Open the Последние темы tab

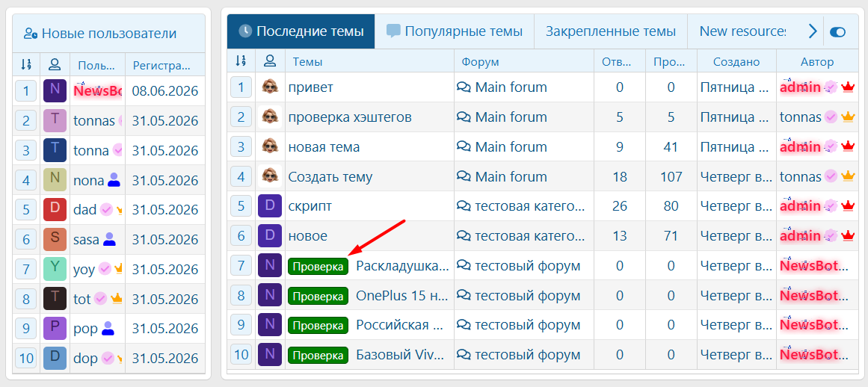(301, 31)
